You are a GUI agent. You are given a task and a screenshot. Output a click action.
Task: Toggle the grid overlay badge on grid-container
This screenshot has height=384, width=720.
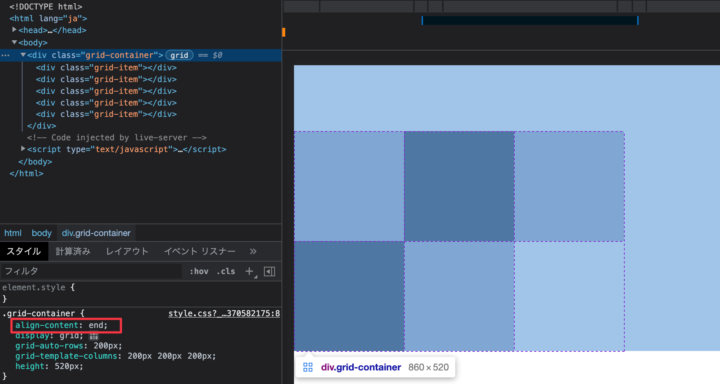[x=179, y=55]
